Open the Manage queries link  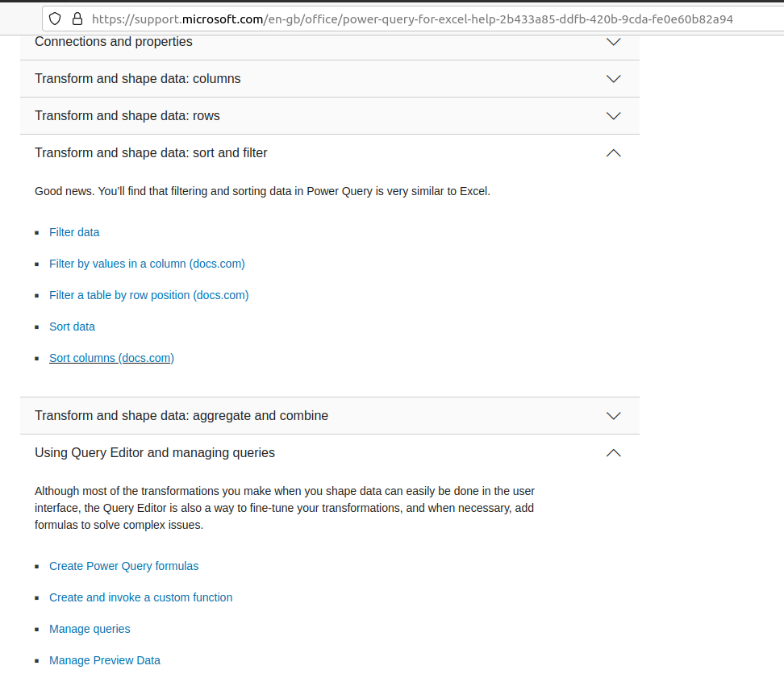point(90,629)
